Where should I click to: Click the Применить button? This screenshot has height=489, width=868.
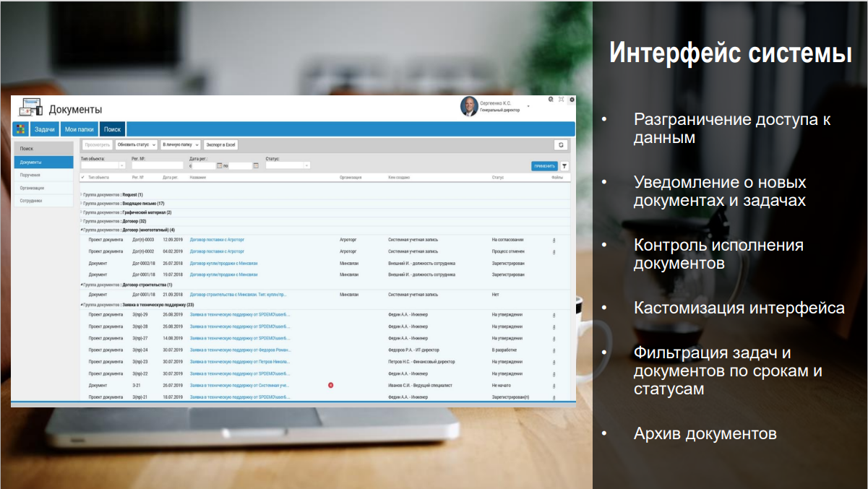coord(544,165)
